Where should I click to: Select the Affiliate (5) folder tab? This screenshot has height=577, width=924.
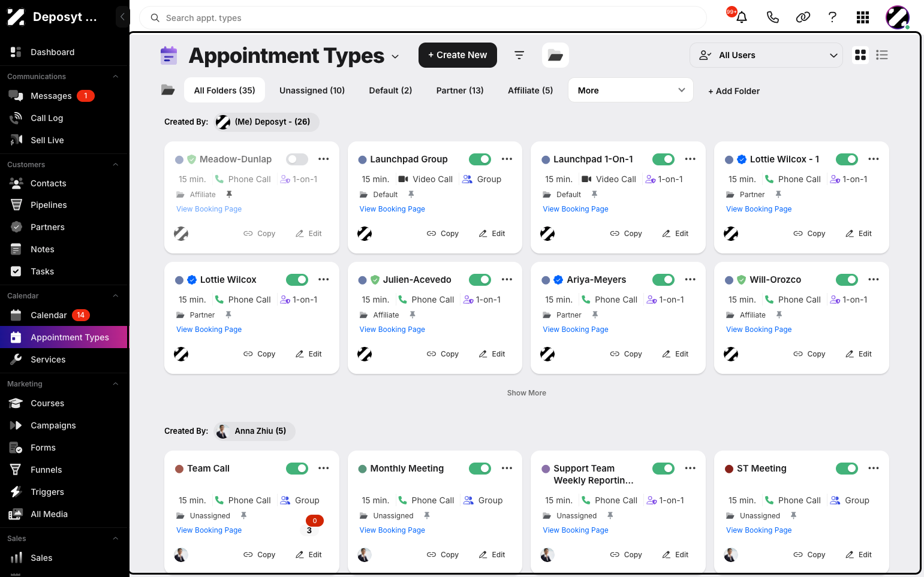tap(530, 90)
